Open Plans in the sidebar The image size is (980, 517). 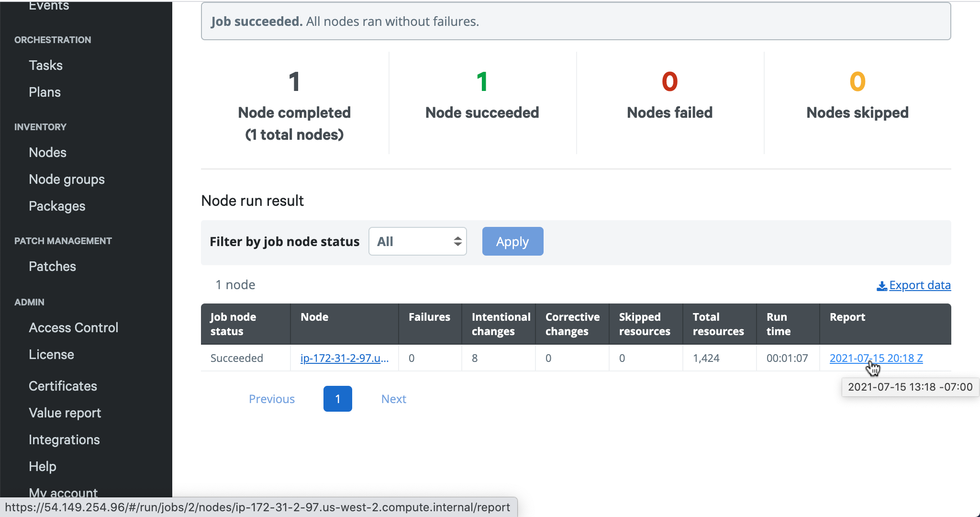(45, 92)
